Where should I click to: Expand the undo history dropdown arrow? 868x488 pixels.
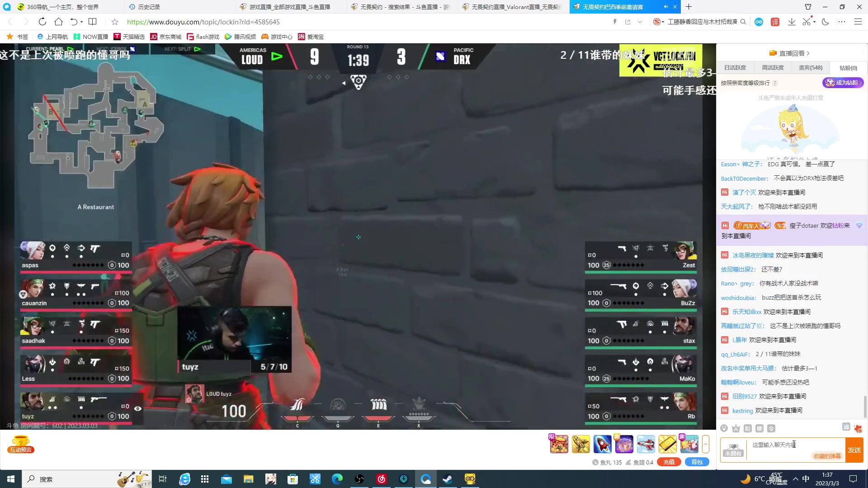[x=81, y=22]
